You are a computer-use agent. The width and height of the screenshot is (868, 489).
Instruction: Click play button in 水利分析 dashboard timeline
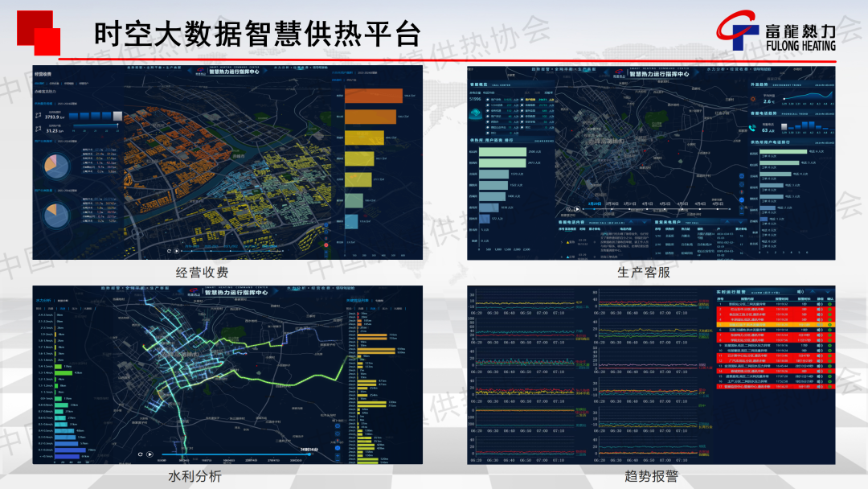pyautogui.click(x=149, y=454)
